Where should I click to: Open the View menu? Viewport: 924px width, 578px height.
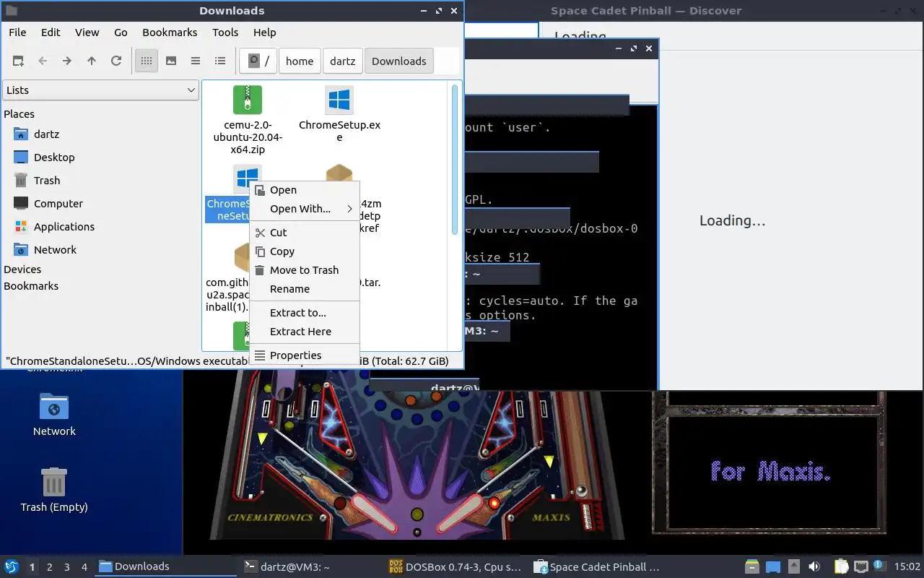87,33
